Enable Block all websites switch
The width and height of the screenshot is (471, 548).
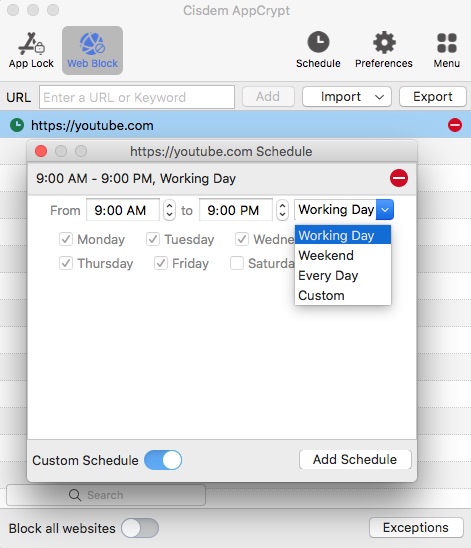point(140,528)
